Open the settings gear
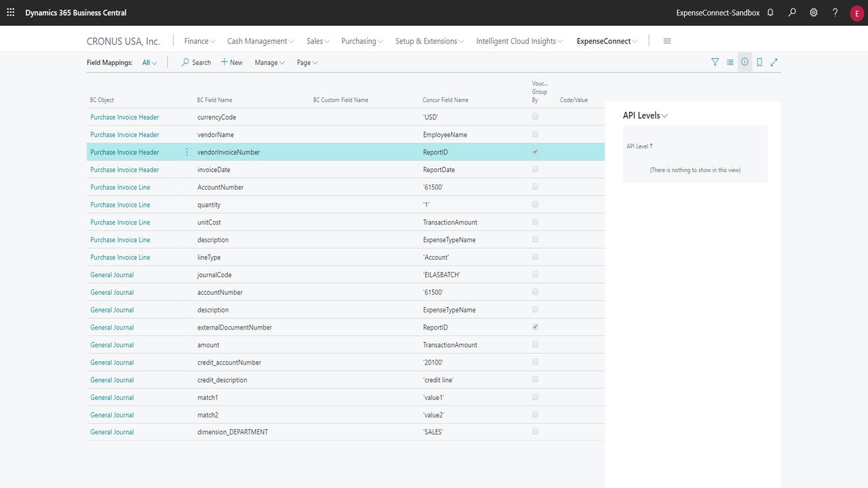Image resolution: width=868 pixels, height=488 pixels. coord(814,13)
